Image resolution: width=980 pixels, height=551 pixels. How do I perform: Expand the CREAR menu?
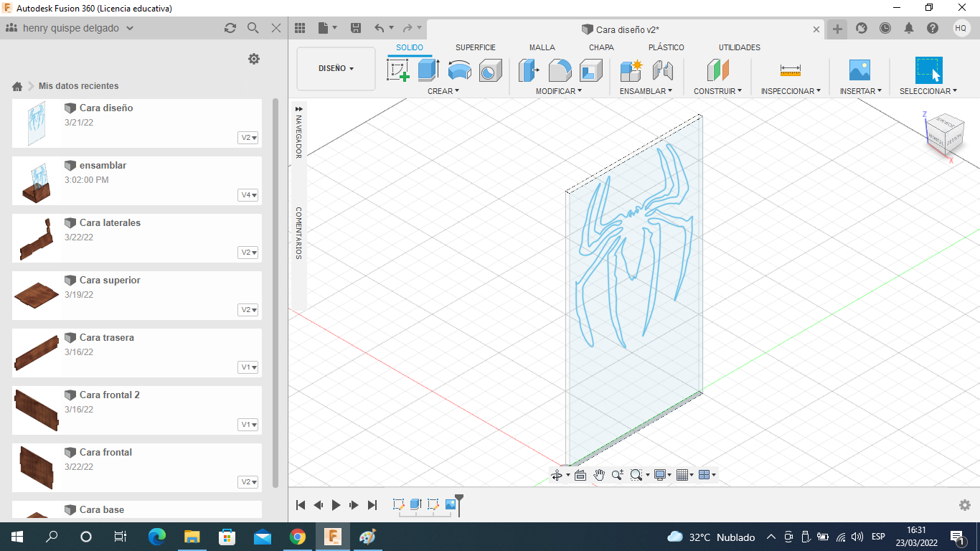click(443, 91)
